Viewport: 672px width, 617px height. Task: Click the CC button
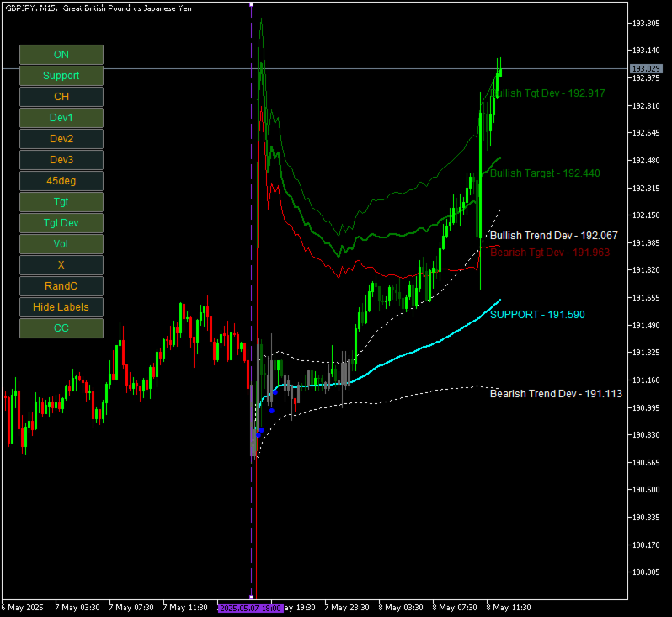61,327
